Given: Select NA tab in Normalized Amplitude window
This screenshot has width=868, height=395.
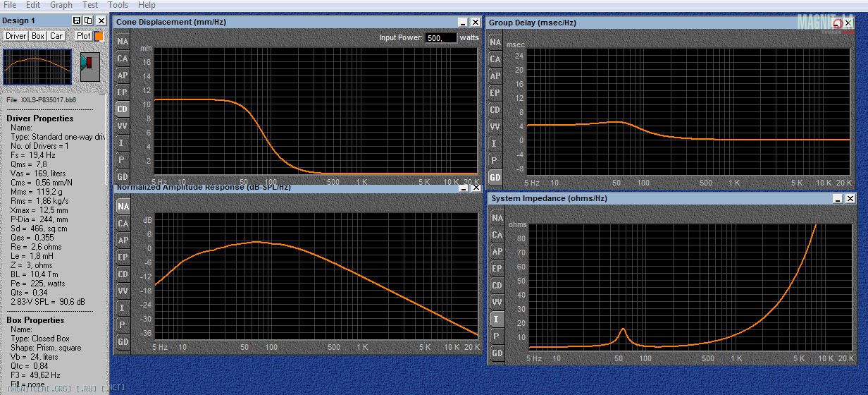Looking at the screenshot, I should click(123, 207).
